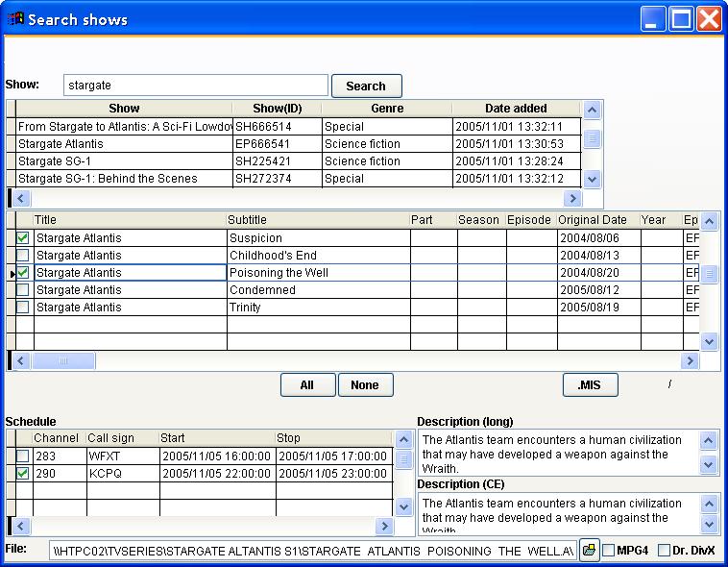Click the None button

click(x=365, y=384)
